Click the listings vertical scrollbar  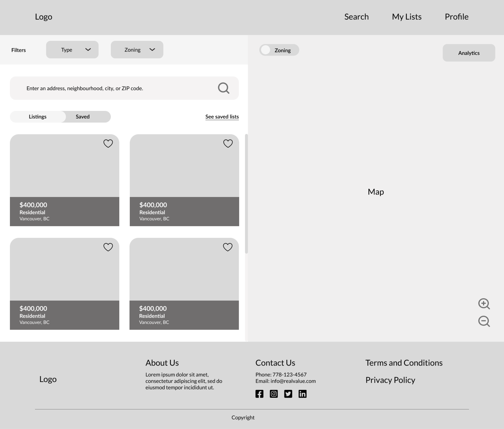(x=246, y=194)
